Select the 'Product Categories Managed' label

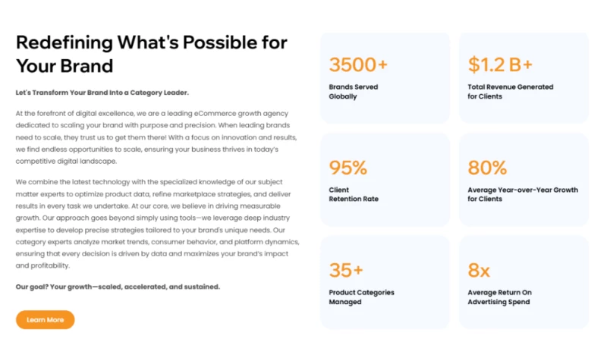click(361, 297)
